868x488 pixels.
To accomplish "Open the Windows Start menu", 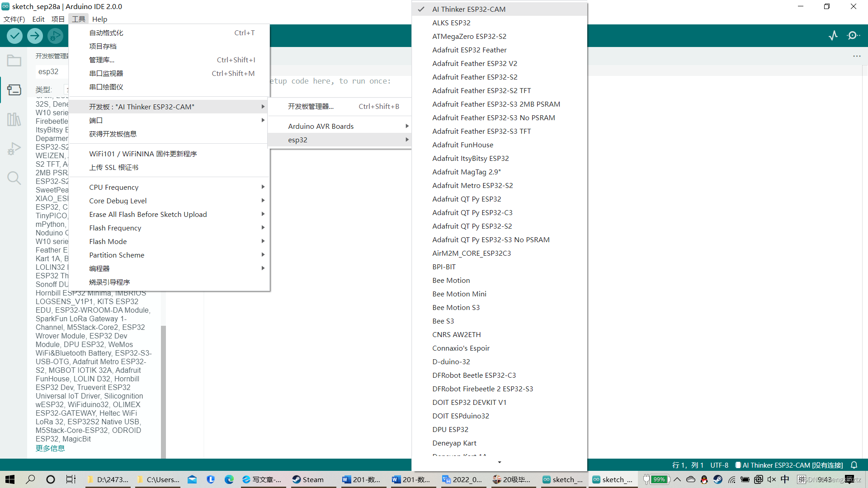I will tap(10, 479).
